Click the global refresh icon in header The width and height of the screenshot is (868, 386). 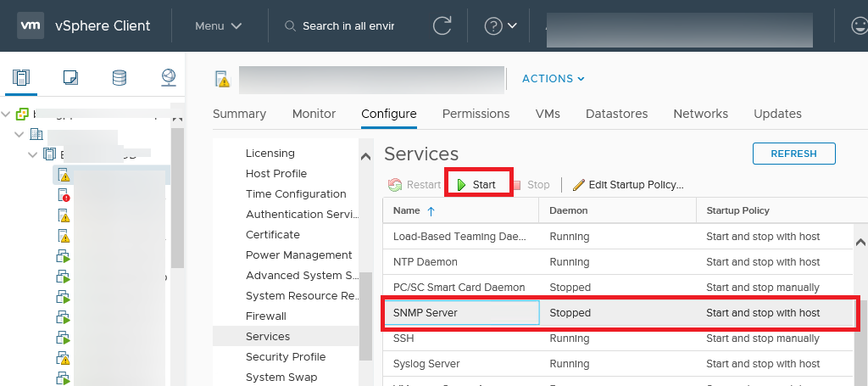click(x=442, y=25)
